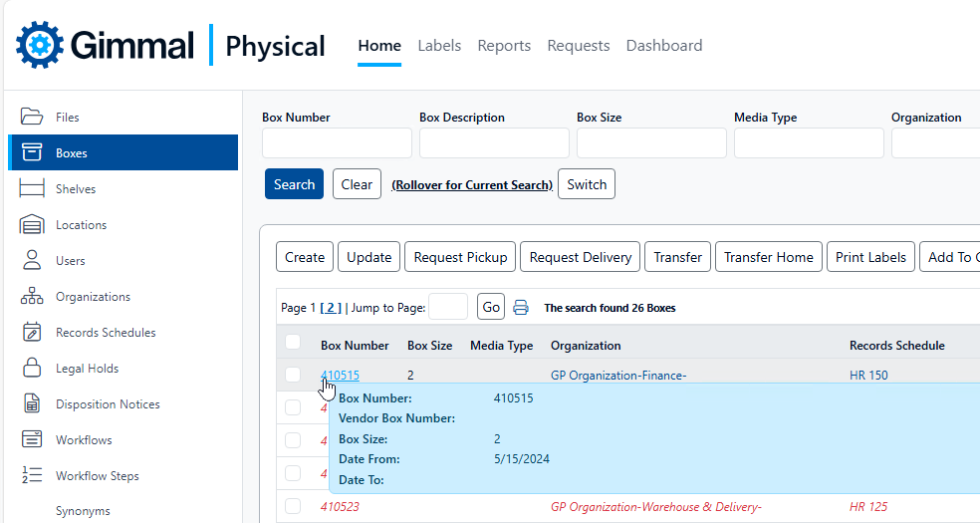Select the Boxes icon in sidebar

(31, 152)
